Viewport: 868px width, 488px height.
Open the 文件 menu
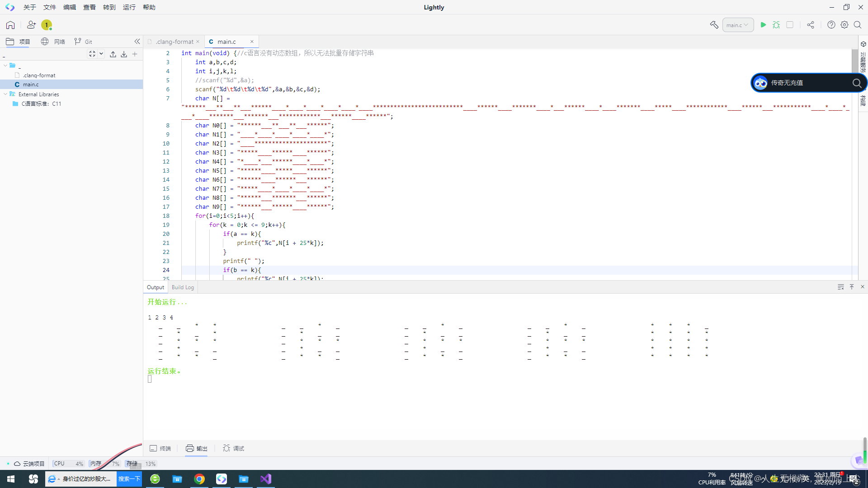coord(49,7)
